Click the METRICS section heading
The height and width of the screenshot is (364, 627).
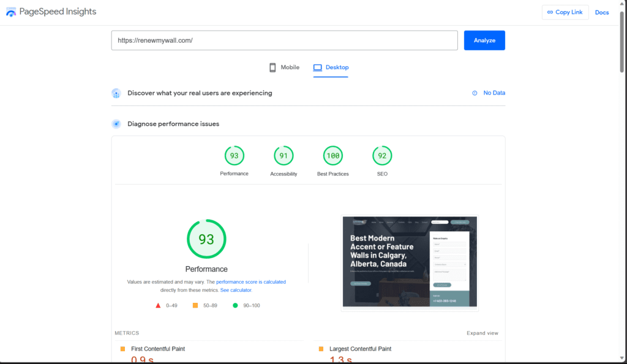127,333
